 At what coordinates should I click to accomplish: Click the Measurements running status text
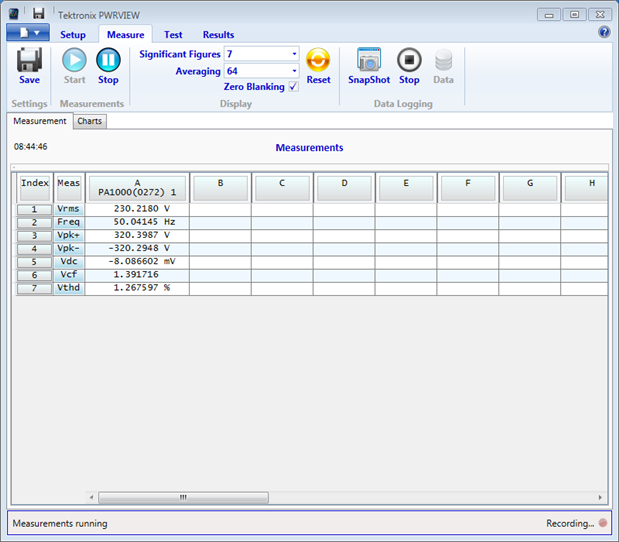60,523
